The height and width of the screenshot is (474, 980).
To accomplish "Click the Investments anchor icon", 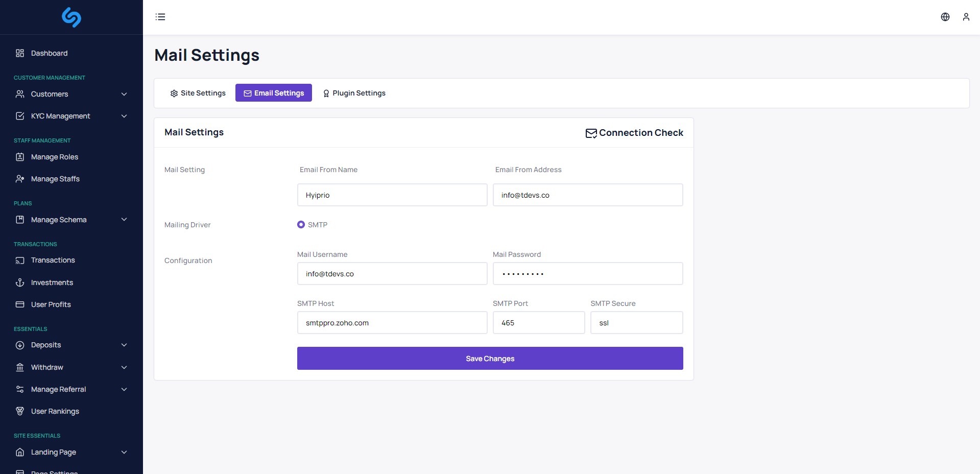I will click(x=20, y=282).
